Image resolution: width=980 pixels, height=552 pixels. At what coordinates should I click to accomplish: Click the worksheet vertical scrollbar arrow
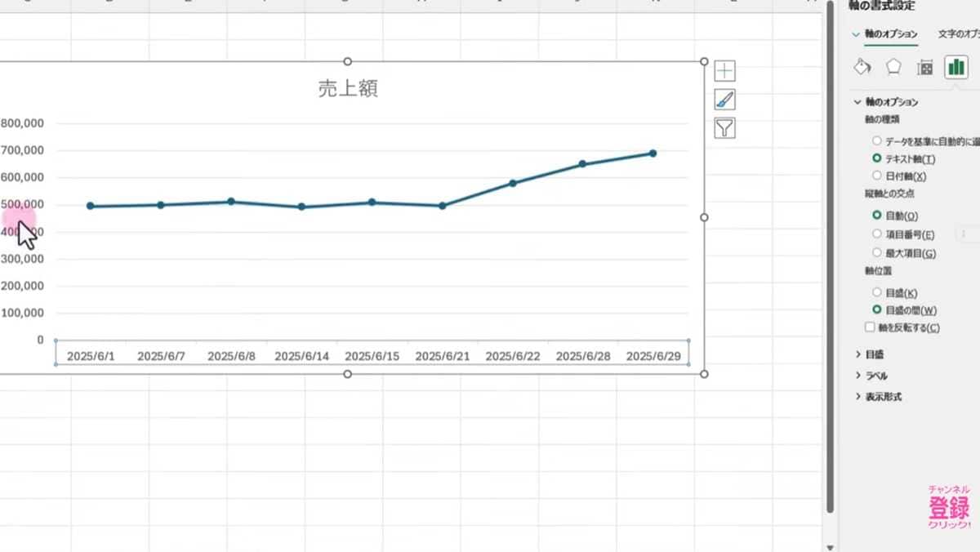point(830,545)
